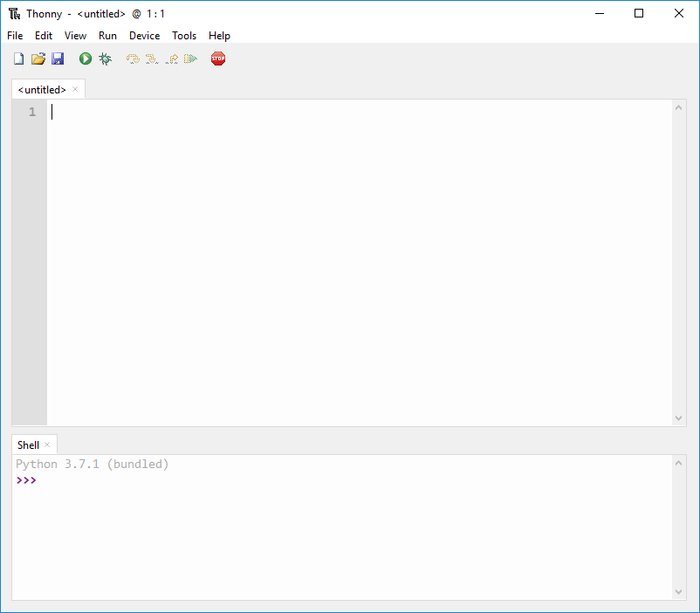Select the Step Over debug icon
Viewport: 700px width, 613px height.
[132, 59]
